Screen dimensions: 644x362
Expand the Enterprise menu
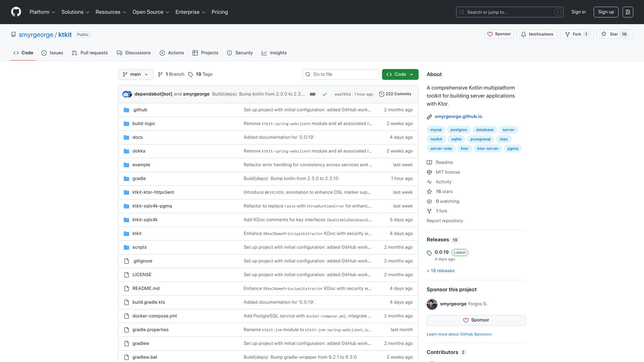tap(191, 12)
